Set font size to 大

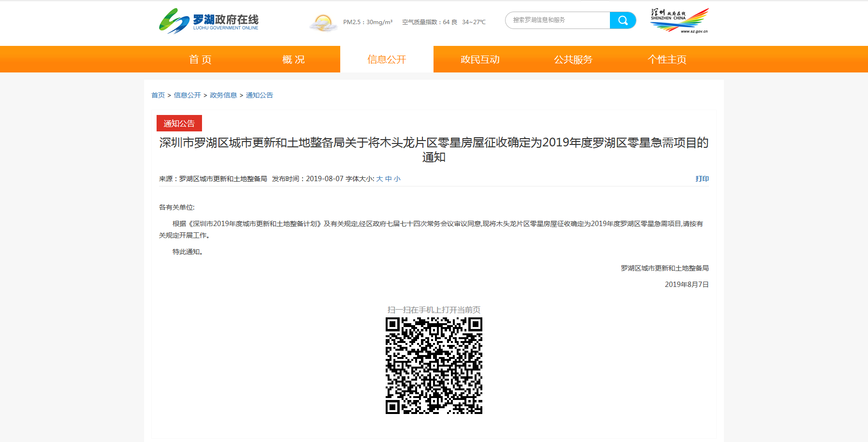click(x=379, y=179)
